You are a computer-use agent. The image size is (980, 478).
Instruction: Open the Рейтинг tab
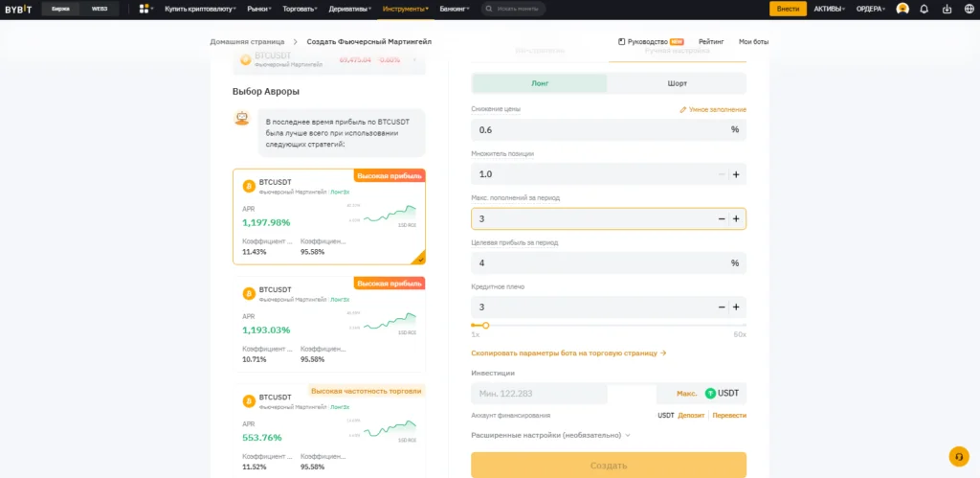coord(711,42)
